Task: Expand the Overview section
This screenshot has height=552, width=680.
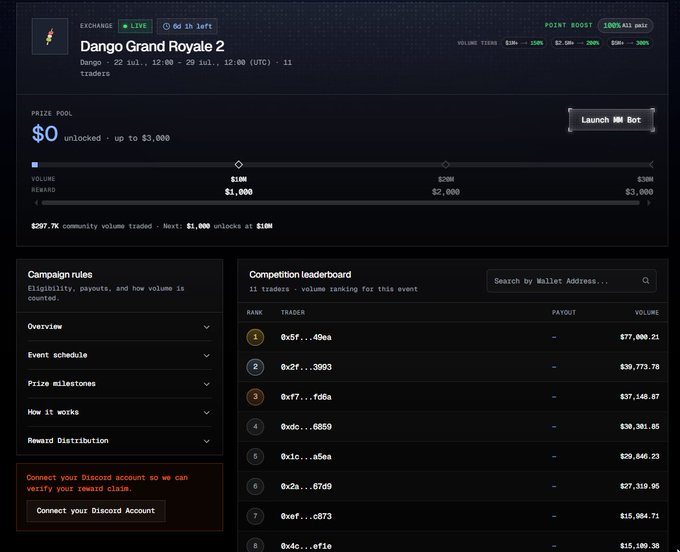Action: tap(119, 327)
